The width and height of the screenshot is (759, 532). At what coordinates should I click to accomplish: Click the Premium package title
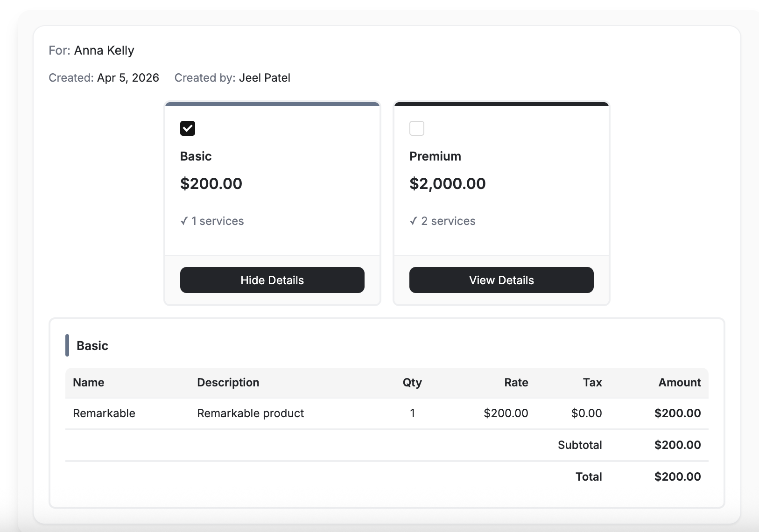pos(435,156)
